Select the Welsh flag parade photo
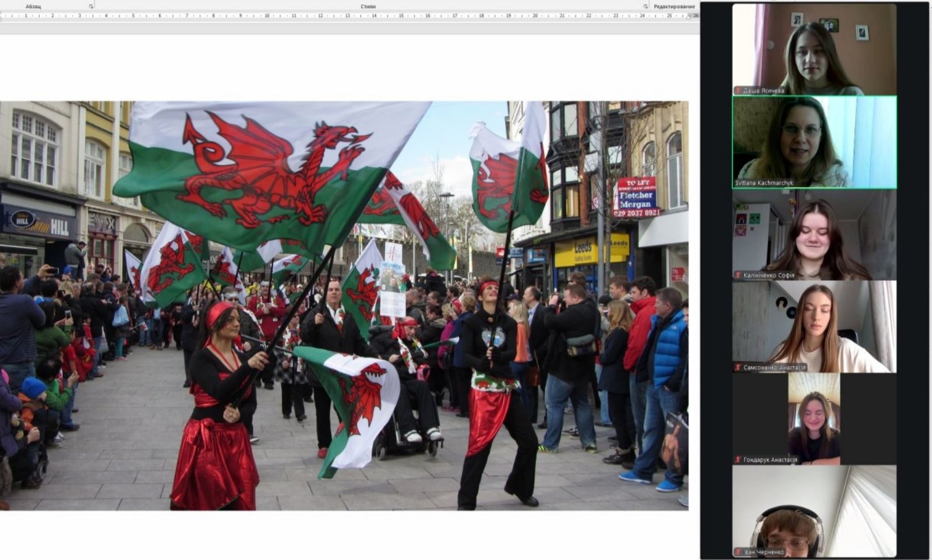The image size is (932, 560). tap(344, 306)
